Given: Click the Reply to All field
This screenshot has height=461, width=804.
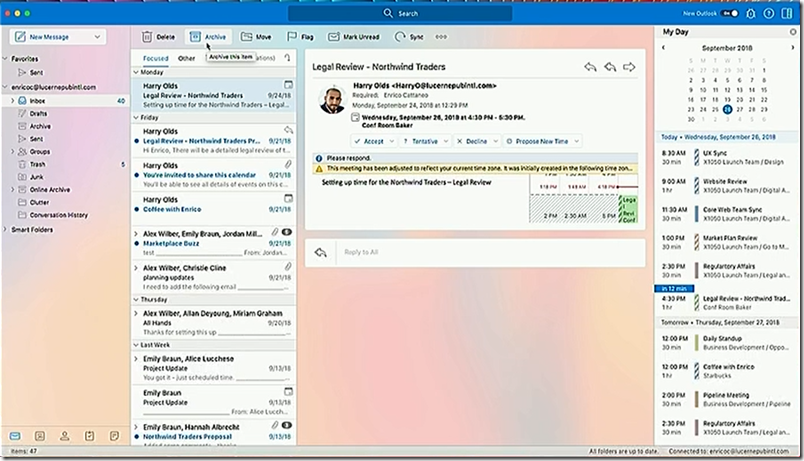Looking at the screenshot, I should [491, 252].
